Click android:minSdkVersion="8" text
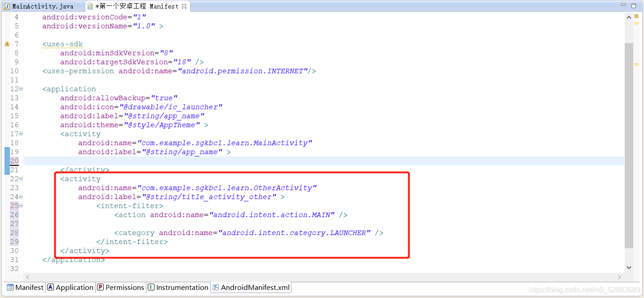The image size is (644, 298). pyautogui.click(x=117, y=53)
